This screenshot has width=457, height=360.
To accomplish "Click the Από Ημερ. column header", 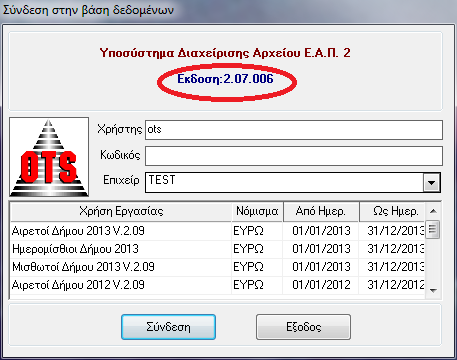I will (x=321, y=211).
